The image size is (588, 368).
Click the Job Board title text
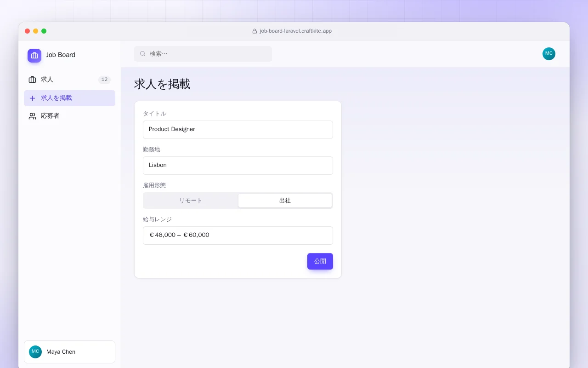(x=61, y=55)
